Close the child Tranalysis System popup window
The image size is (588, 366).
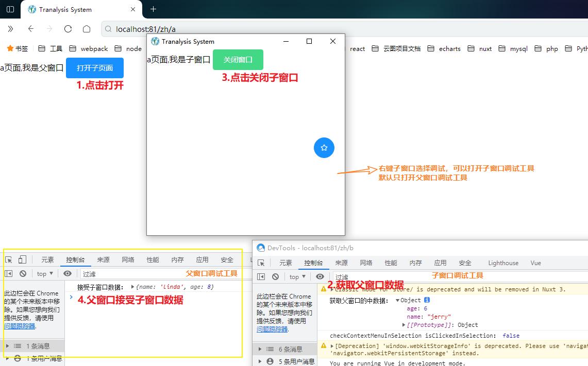[x=332, y=41]
